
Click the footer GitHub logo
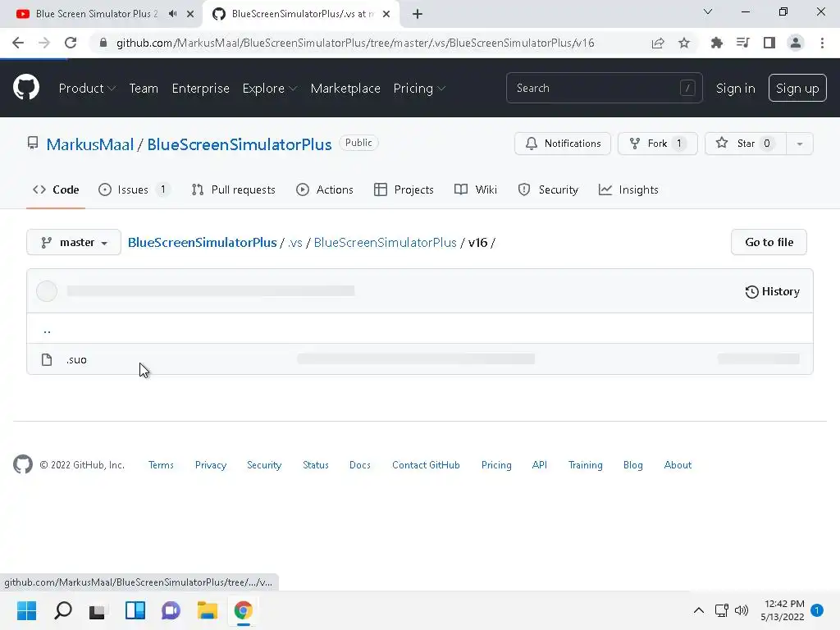click(x=22, y=464)
